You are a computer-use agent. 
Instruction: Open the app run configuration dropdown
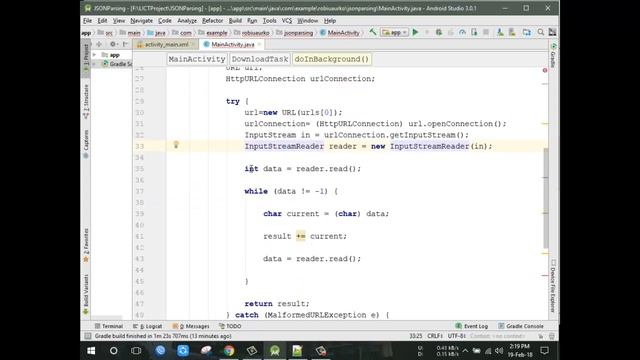click(x=394, y=32)
